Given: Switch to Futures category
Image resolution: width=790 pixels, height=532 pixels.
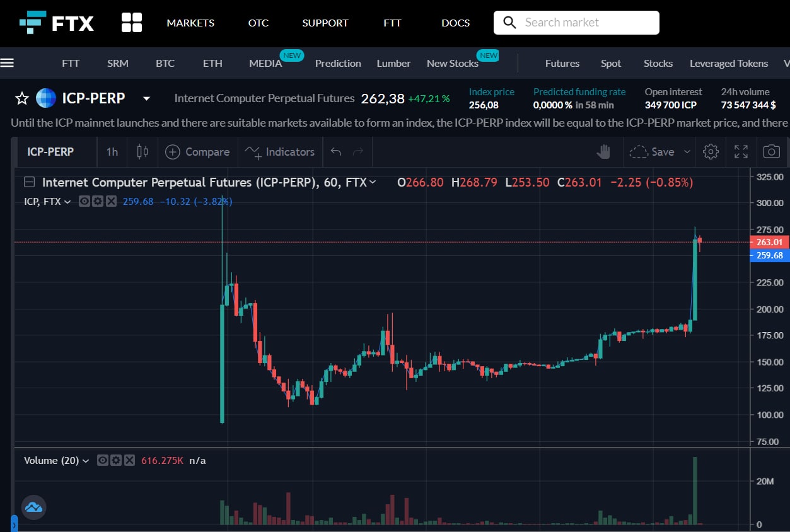Looking at the screenshot, I should point(562,63).
